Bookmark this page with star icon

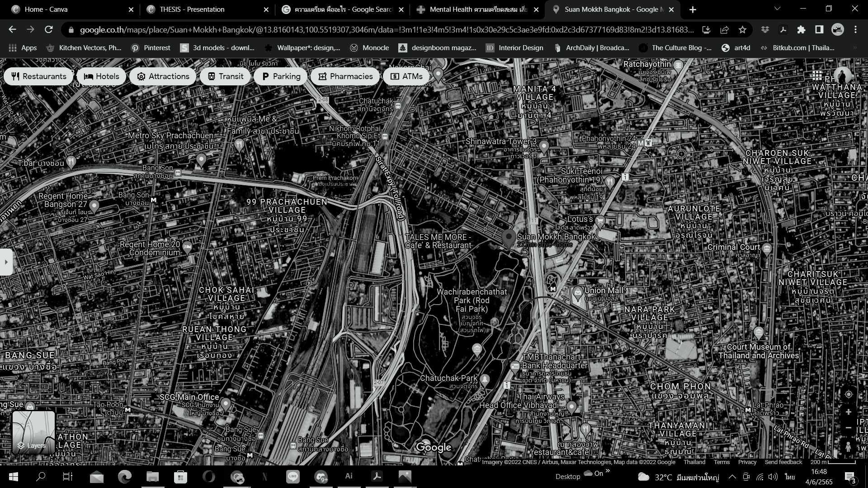(x=742, y=30)
